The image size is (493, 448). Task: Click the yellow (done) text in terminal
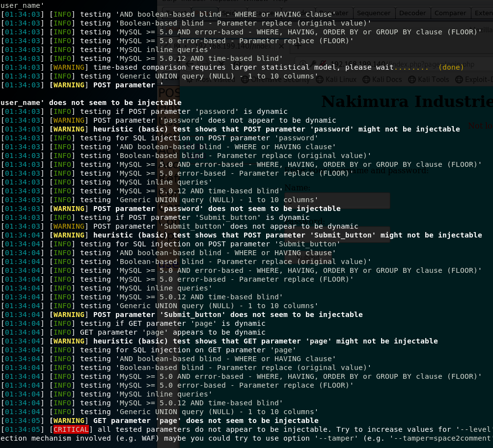point(451,67)
